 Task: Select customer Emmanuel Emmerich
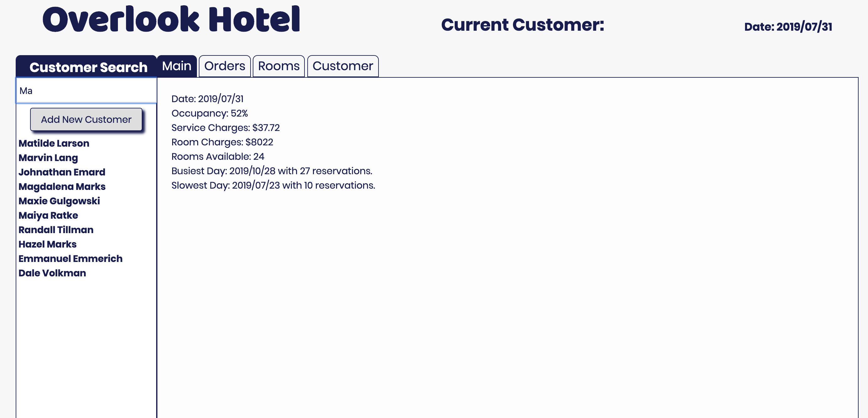coord(70,258)
